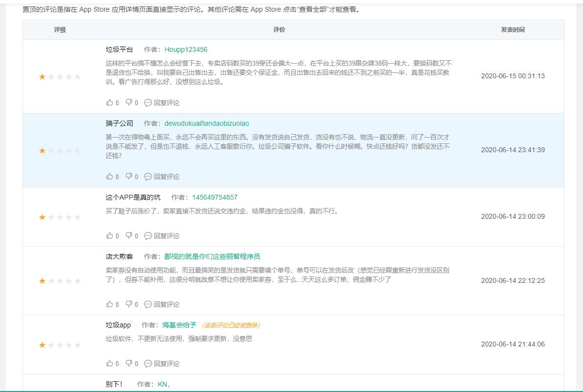Screen dimensions: 583x392
Task: Click reply bubble icon on 店大欺客 review
Action: [x=147, y=303]
